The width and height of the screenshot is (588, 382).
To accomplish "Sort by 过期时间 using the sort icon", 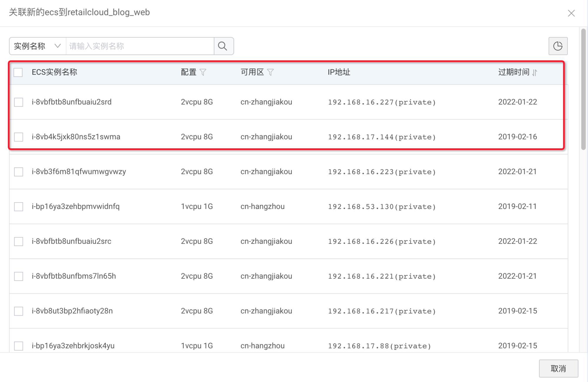I will click(x=535, y=72).
